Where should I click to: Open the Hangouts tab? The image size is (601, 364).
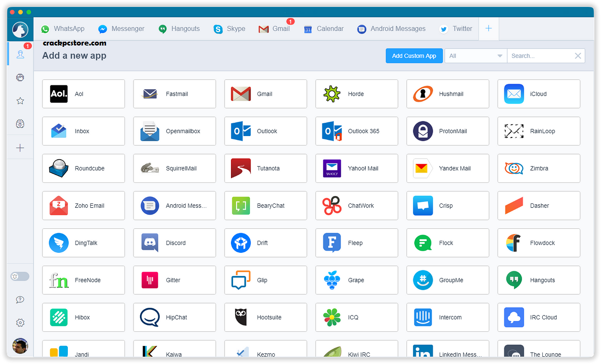tap(179, 29)
